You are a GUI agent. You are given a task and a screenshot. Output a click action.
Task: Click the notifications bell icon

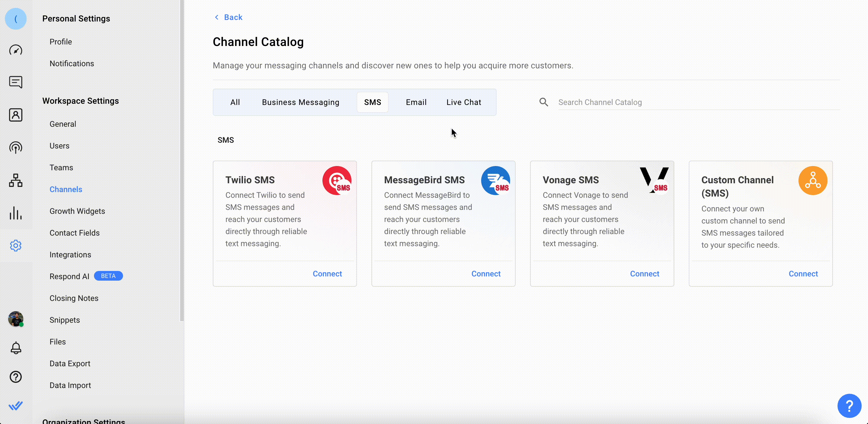15,347
